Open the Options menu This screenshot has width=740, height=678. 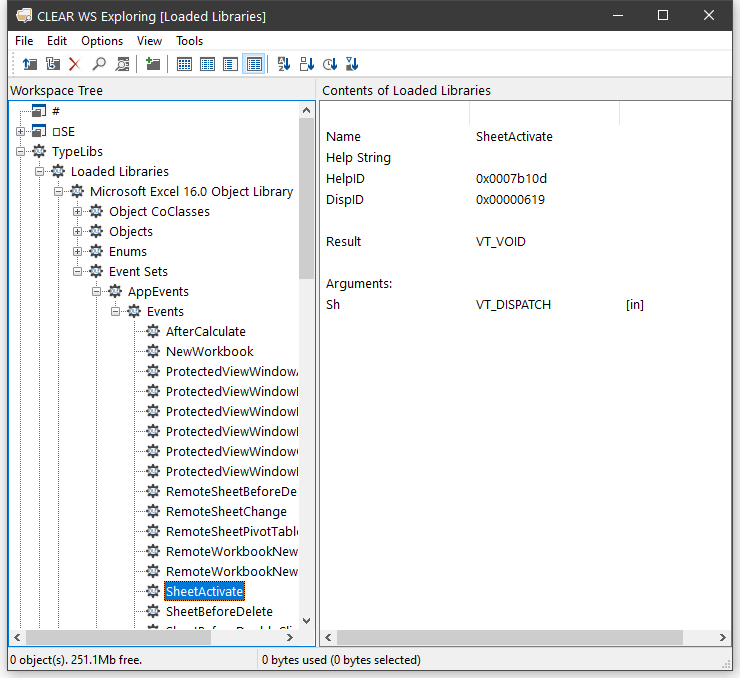coord(102,41)
